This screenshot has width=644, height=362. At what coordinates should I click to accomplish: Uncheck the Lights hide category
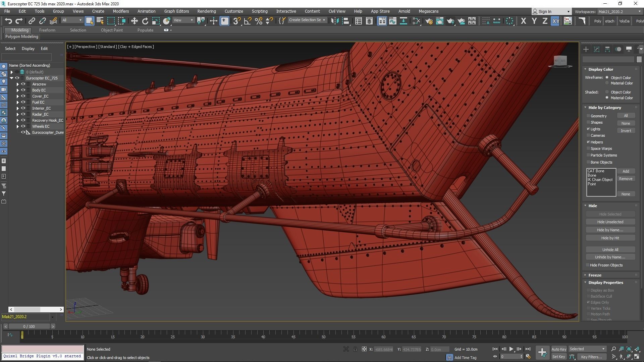click(588, 129)
